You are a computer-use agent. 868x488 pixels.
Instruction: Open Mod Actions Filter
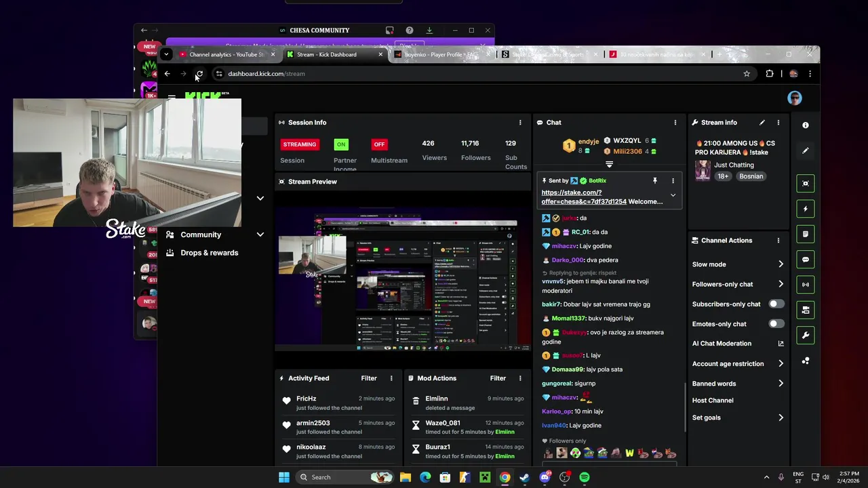coord(498,378)
